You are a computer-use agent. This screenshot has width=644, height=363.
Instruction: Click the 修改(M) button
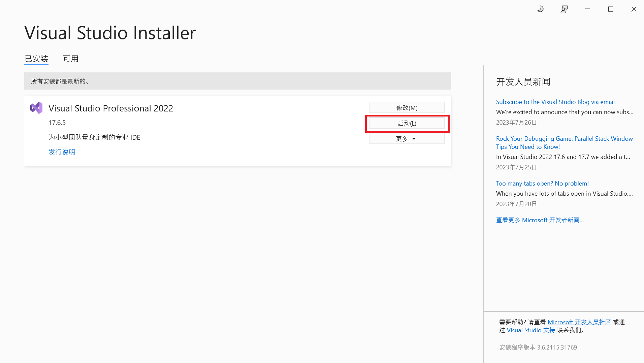click(407, 108)
